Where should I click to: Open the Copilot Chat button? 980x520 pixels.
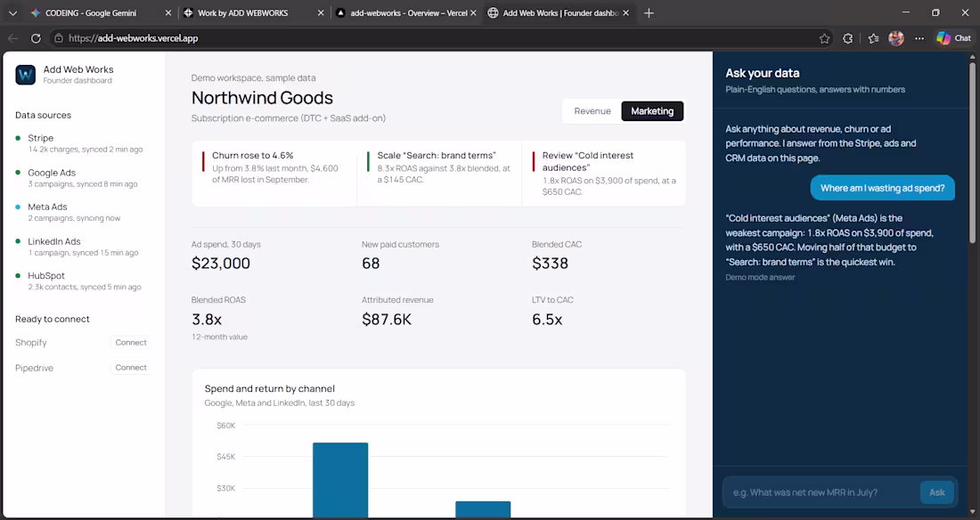point(954,38)
